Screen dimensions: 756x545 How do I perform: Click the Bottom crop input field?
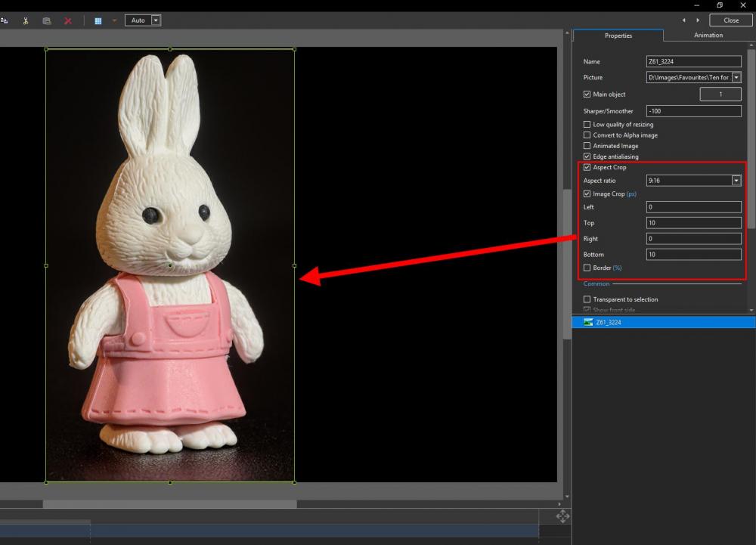(x=693, y=255)
